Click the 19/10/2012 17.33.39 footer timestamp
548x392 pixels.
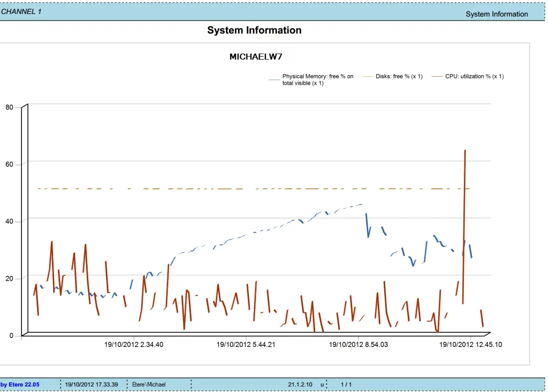click(91, 384)
